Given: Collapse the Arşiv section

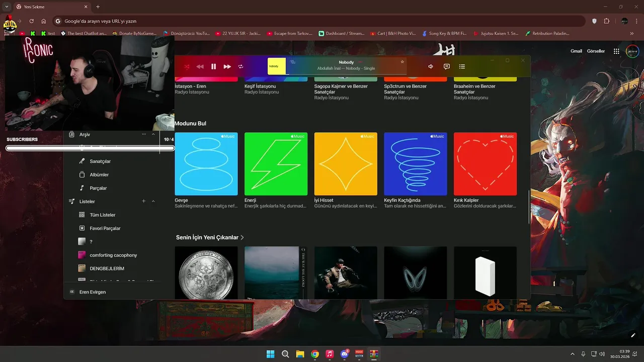Looking at the screenshot, I should (153, 134).
